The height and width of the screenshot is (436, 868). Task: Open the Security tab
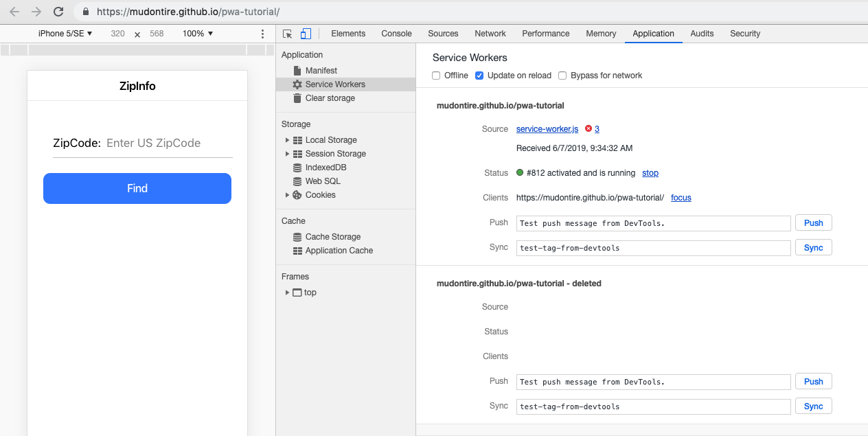745,34
